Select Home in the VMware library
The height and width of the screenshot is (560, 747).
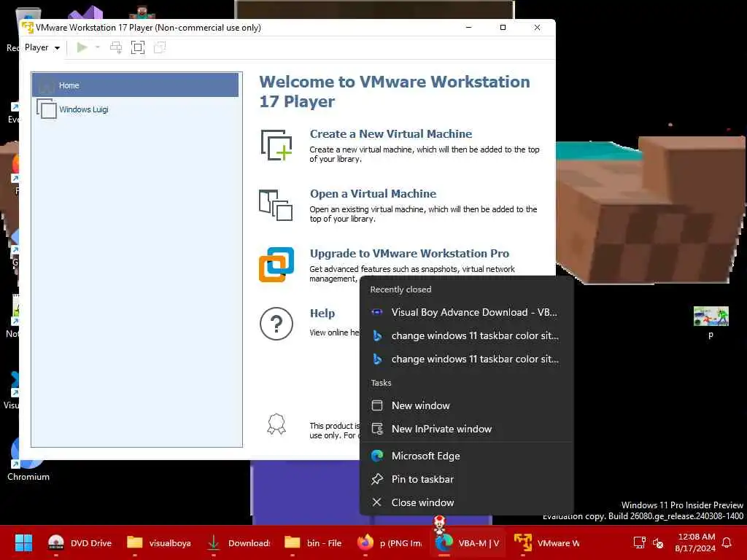click(135, 85)
